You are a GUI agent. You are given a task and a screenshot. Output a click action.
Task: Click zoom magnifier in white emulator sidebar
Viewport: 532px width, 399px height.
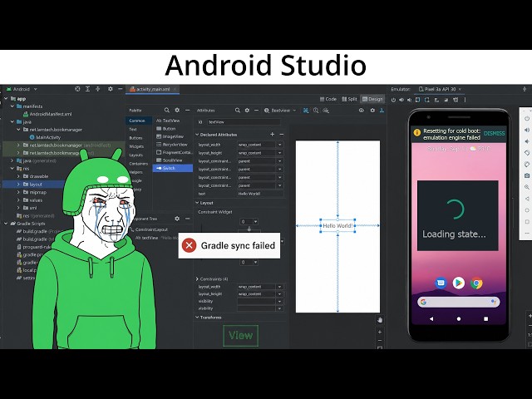pos(527,187)
